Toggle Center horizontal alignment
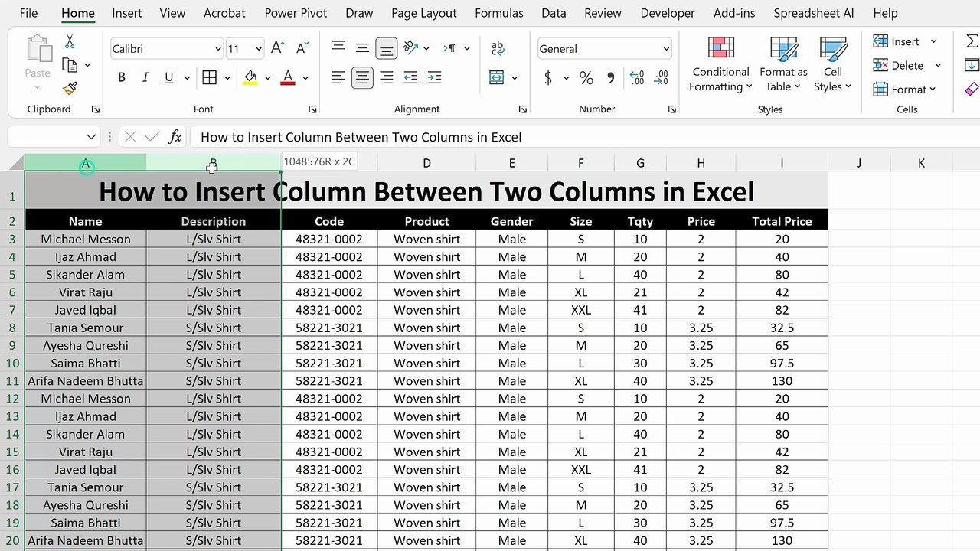This screenshot has height=551, width=980. click(x=362, y=77)
